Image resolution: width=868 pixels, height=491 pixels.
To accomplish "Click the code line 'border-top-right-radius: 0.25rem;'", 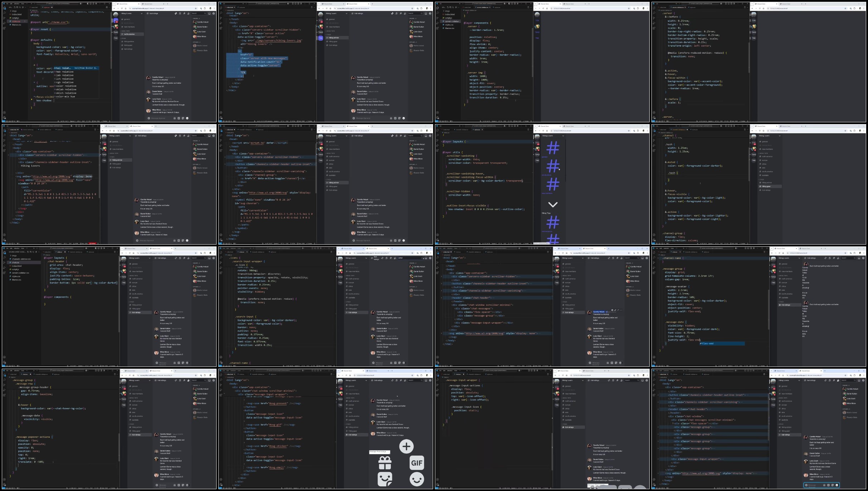I will pos(692,31).
